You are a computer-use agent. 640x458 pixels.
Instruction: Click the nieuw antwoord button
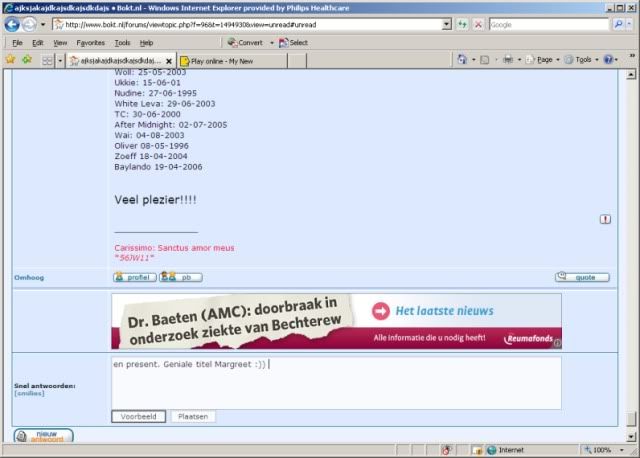[43, 436]
